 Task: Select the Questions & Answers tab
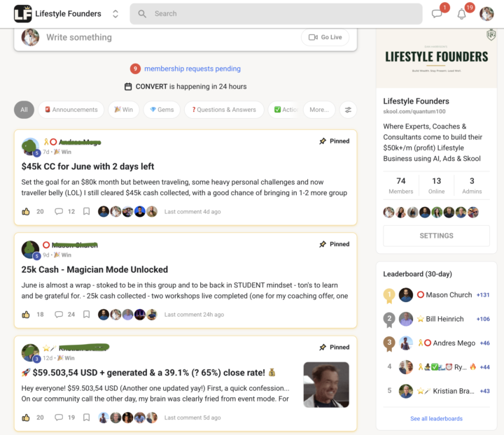point(224,110)
